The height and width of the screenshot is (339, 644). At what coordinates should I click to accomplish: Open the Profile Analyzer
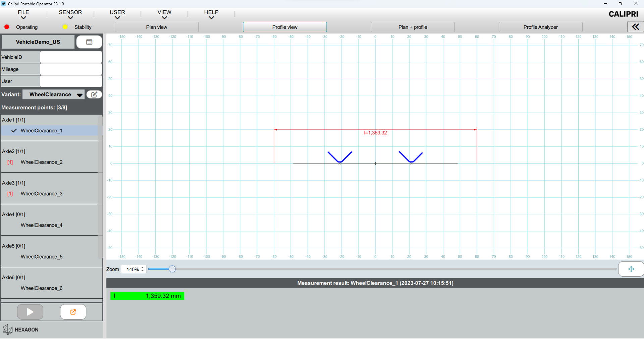(x=540, y=27)
